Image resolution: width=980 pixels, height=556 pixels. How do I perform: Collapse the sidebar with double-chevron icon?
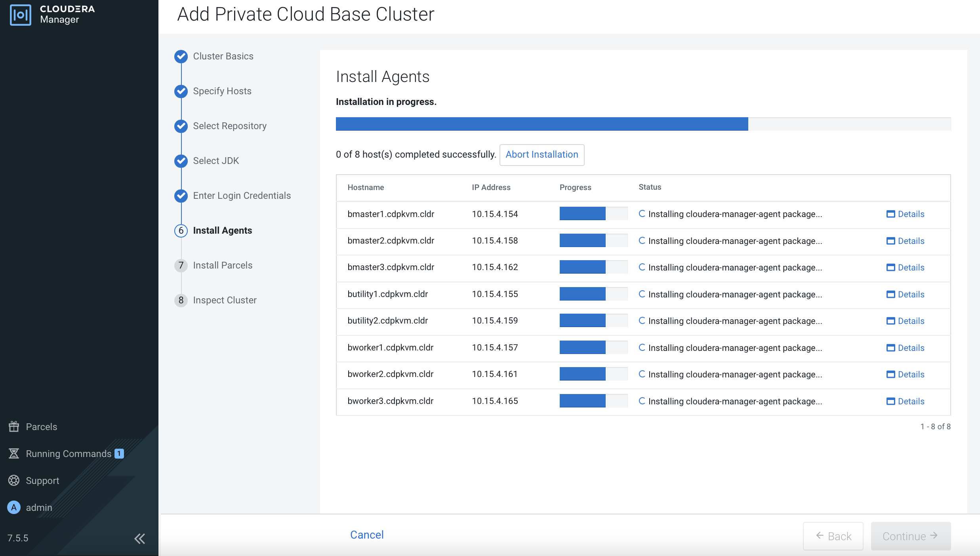point(139,538)
